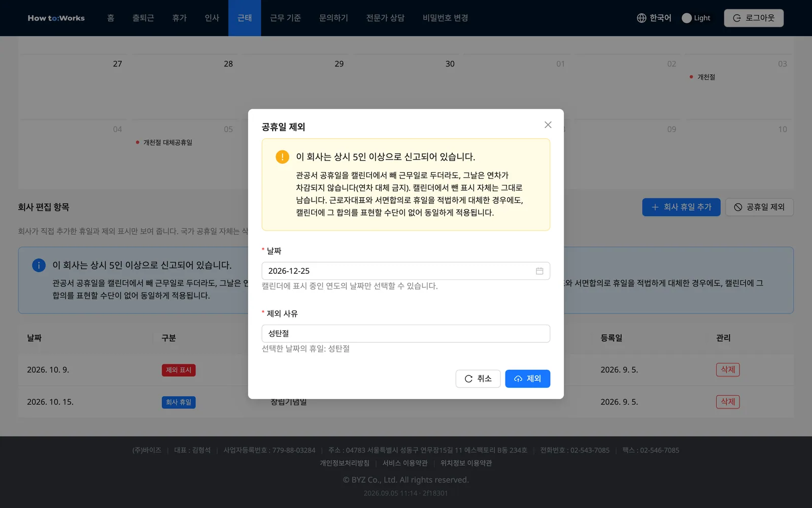This screenshot has width=812, height=508.
Task: Toggle the Light theme switch
Action: click(687, 18)
